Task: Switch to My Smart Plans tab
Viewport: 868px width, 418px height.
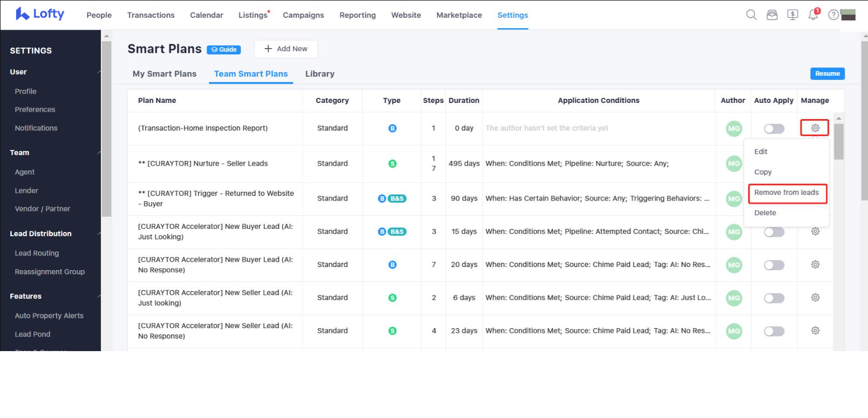Action: [x=165, y=74]
